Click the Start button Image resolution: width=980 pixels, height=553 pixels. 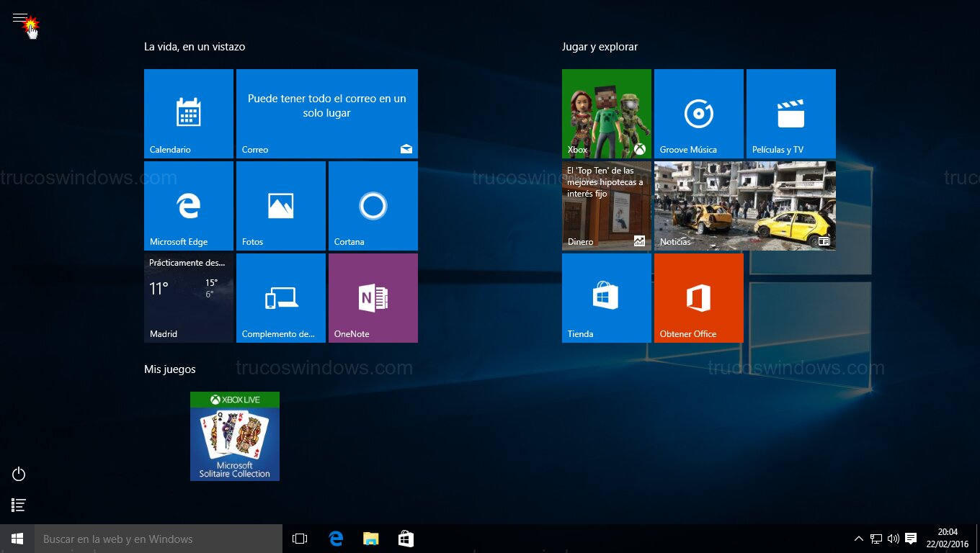click(x=17, y=538)
